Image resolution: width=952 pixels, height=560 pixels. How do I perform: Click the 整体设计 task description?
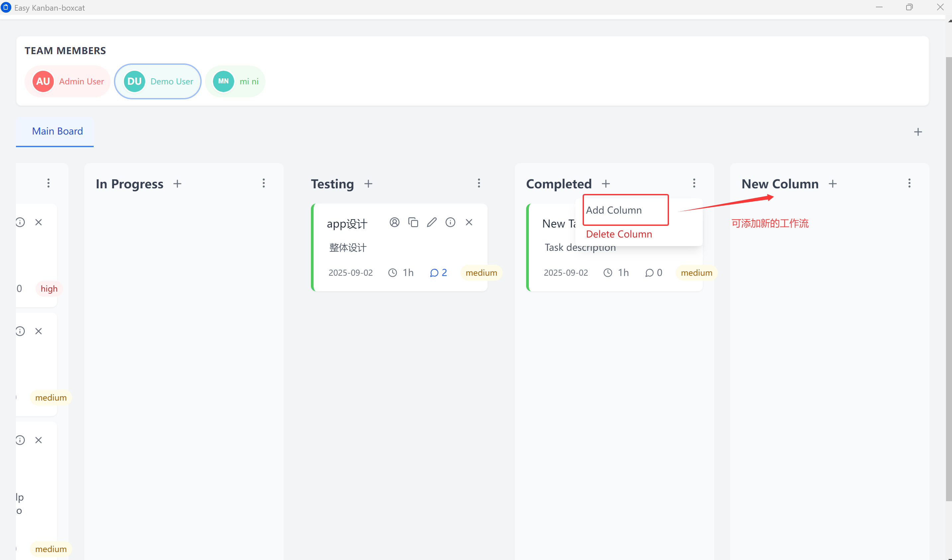(348, 248)
